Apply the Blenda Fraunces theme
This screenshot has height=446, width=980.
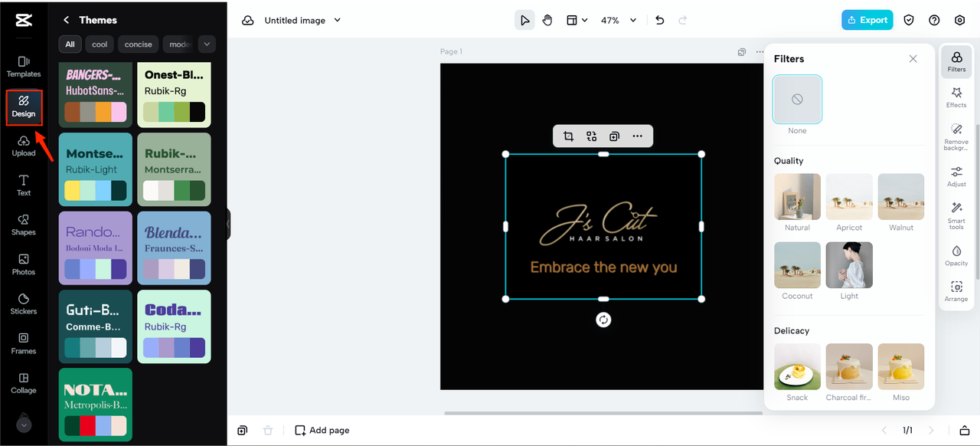tap(174, 248)
